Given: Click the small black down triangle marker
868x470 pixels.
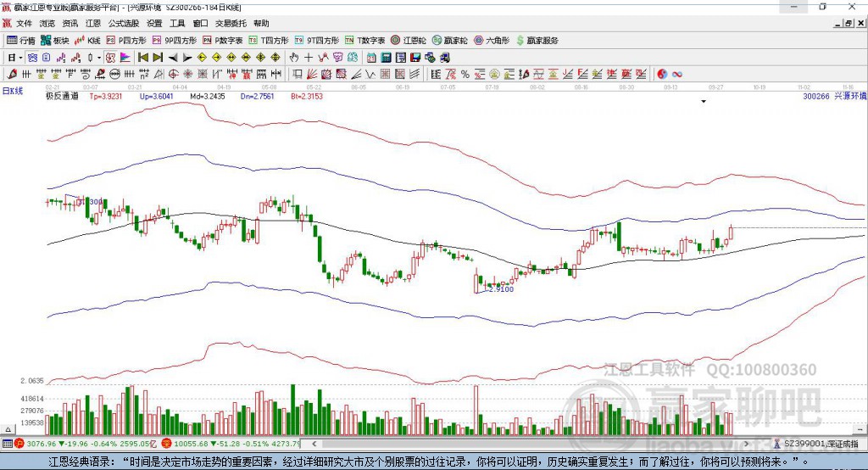Looking at the screenshot, I should [704, 102].
